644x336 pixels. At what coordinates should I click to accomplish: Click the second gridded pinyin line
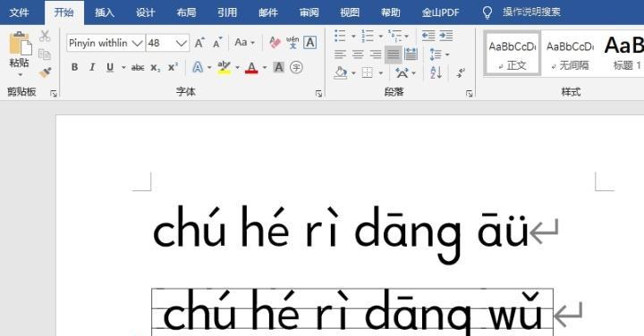352,312
